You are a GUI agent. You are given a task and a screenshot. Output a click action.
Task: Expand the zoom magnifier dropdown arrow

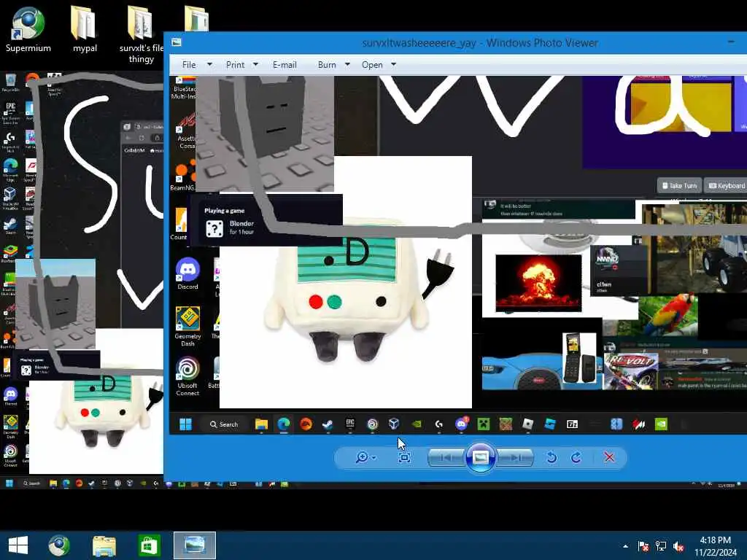[374, 458]
